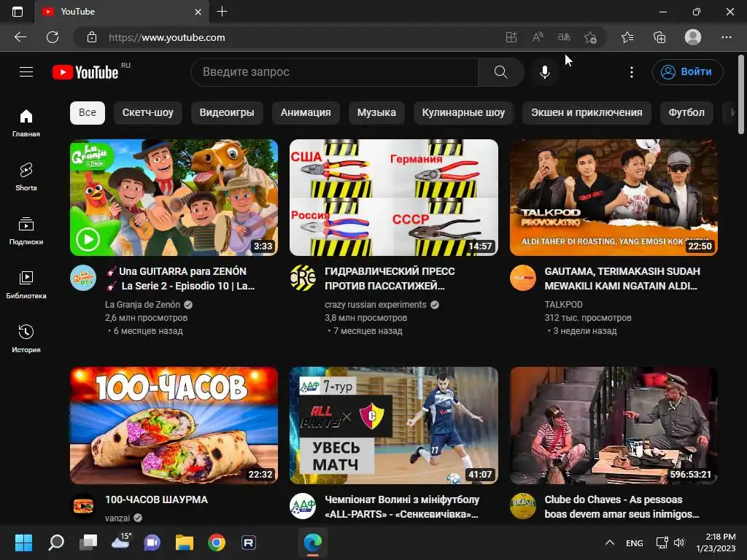
Task: Open crazy russian experiments channel avatar
Action: coord(303,278)
